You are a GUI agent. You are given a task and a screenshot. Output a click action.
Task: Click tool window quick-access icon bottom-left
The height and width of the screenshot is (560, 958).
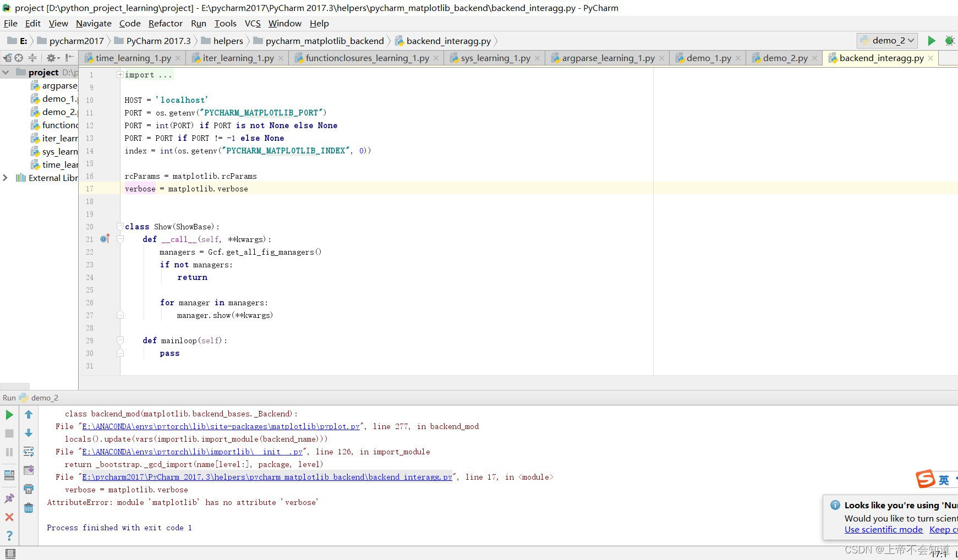[10, 553]
